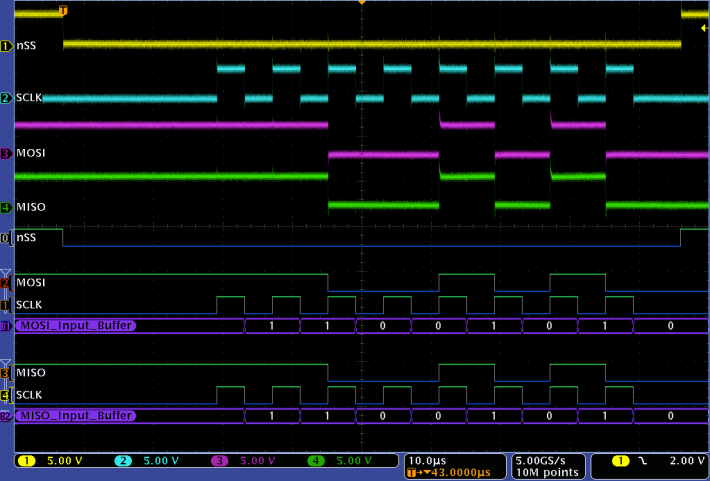Click the 10M points record length readout
Image resolution: width=710 pixels, height=481 pixels.
(546, 473)
